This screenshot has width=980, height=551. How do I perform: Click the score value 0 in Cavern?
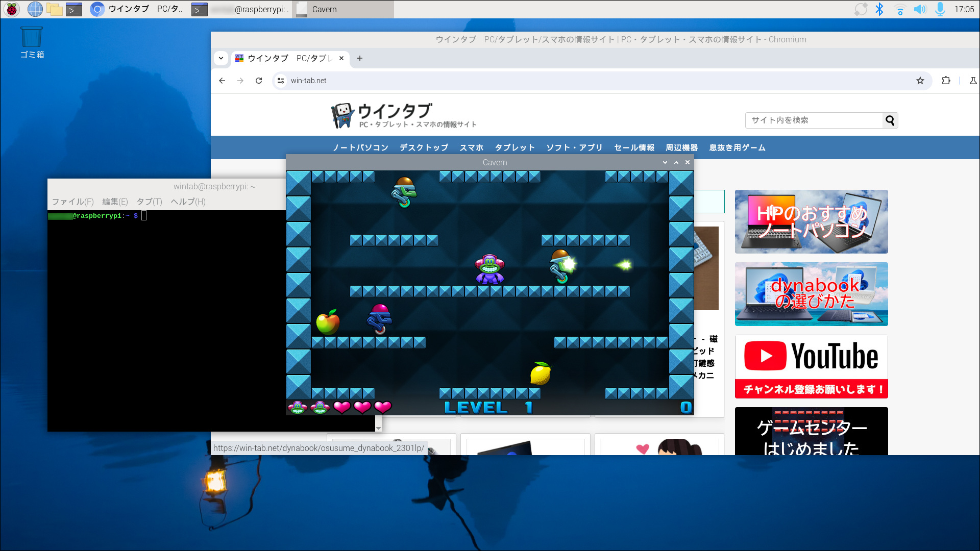point(686,407)
